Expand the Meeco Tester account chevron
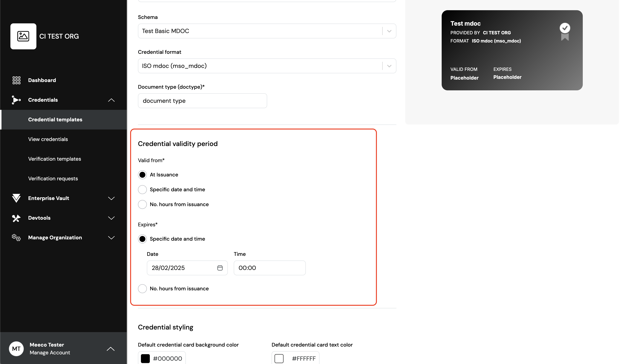Image resolution: width=629 pixels, height=364 pixels. 111,349
